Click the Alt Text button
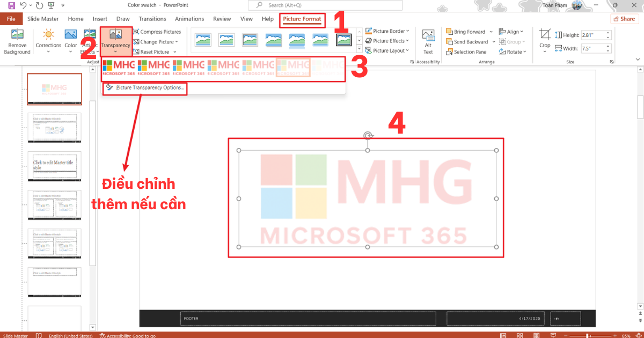This screenshot has width=644, height=338. pyautogui.click(x=428, y=41)
